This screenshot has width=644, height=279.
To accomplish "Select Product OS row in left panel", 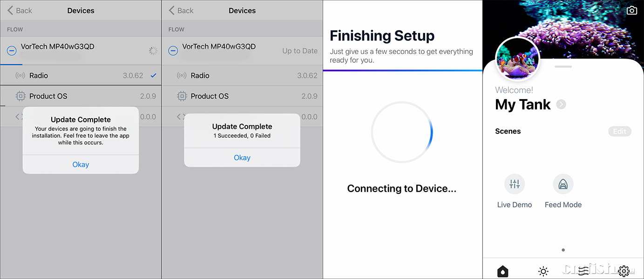I will point(81,96).
